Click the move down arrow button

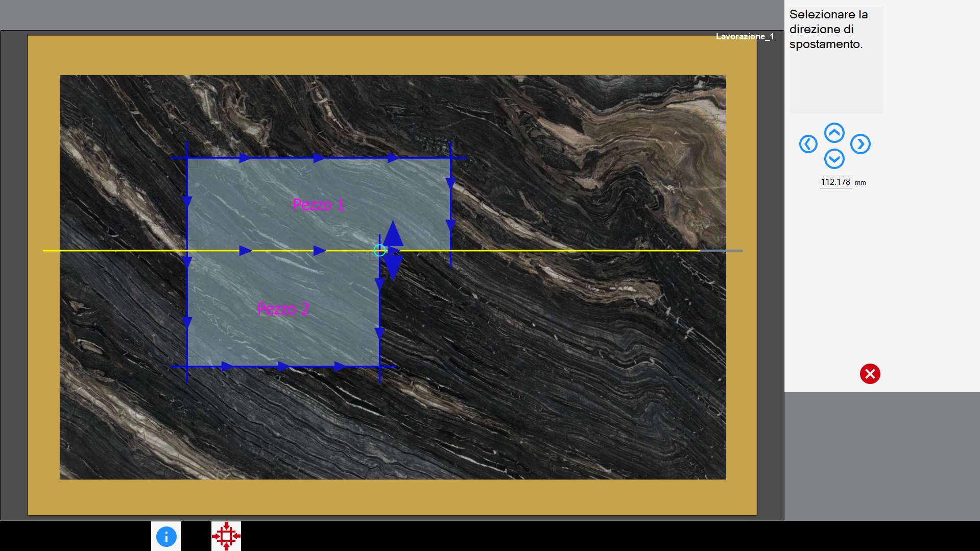(x=834, y=159)
